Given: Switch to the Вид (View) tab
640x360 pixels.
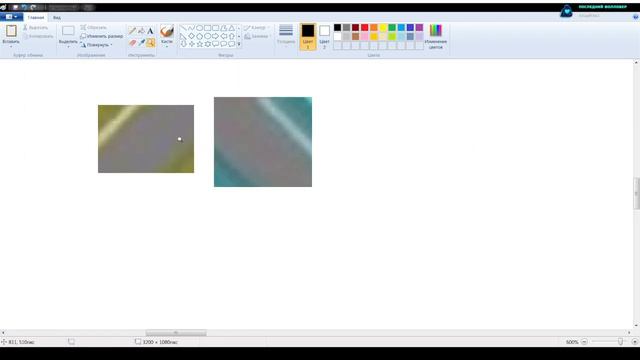Looking at the screenshot, I should coord(57,18).
